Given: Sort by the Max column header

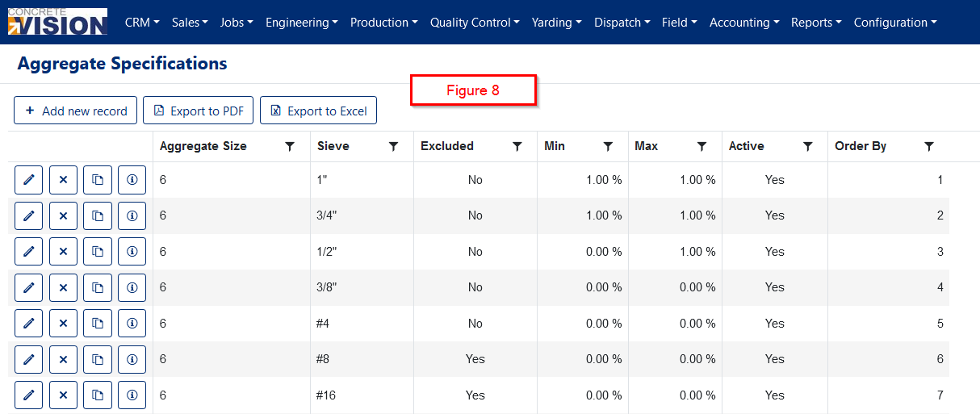Looking at the screenshot, I should pos(647,146).
